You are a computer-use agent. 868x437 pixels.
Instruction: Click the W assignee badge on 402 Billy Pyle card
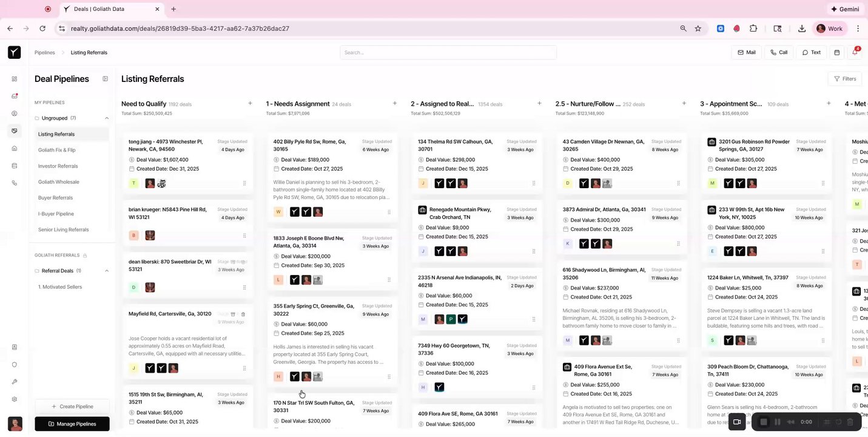click(x=278, y=212)
